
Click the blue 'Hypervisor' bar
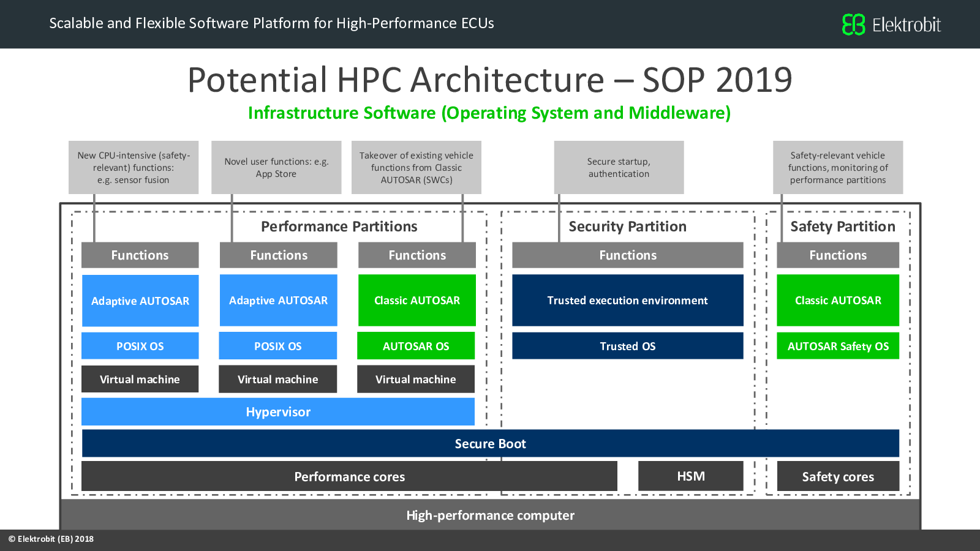(x=278, y=412)
